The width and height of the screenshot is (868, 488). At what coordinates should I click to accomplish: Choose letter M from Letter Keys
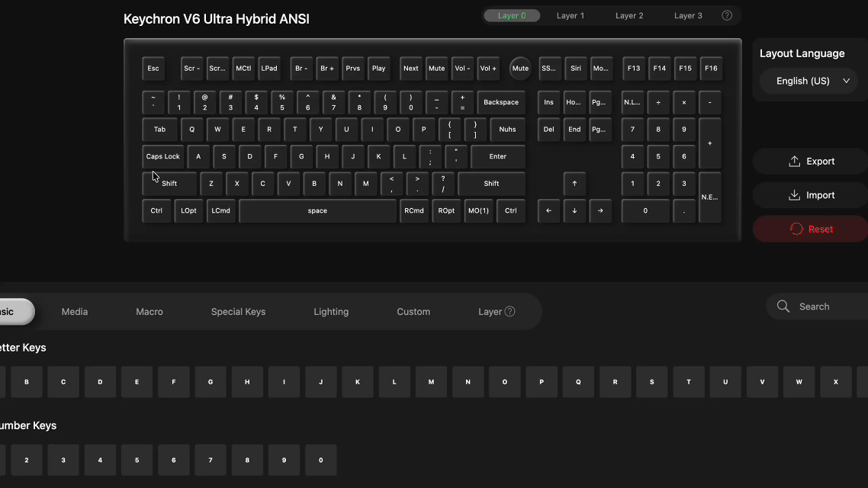pos(431,382)
